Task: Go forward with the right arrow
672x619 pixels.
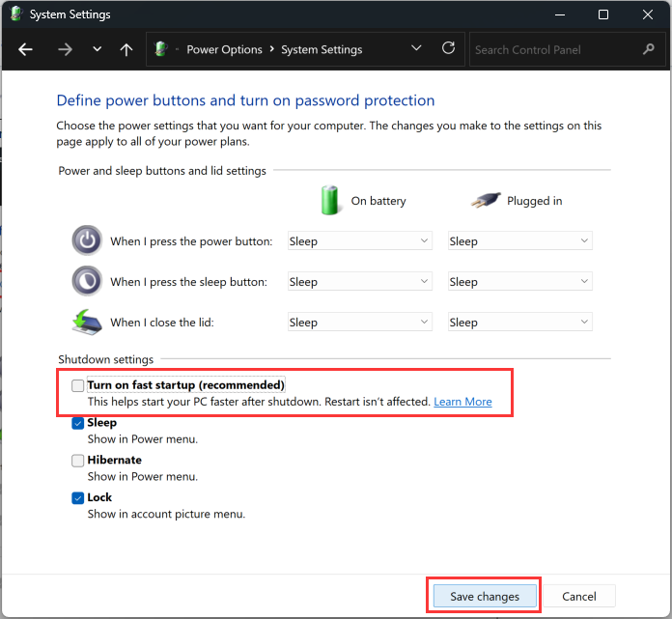Action: click(x=65, y=49)
